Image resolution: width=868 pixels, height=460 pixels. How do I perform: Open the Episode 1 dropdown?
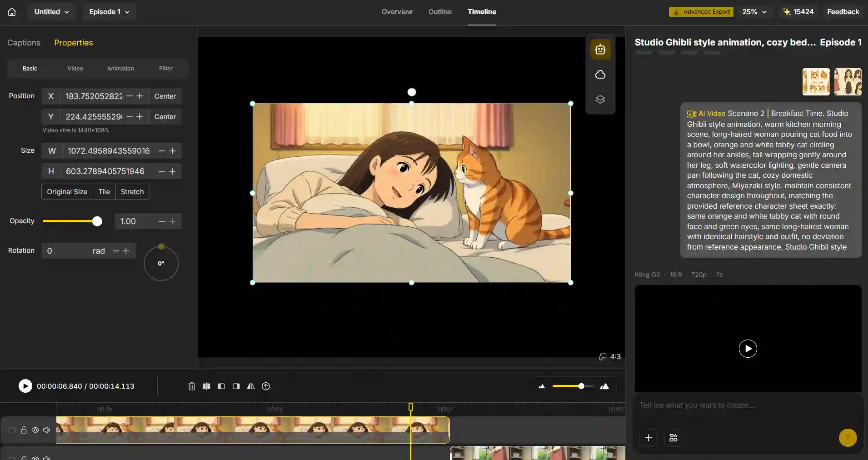click(109, 12)
